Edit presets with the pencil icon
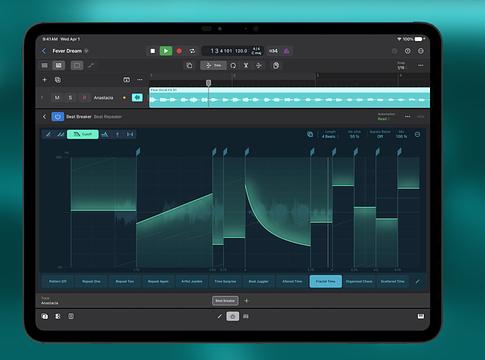The height and width of the screenshot is (360, 485). [417, 282]
